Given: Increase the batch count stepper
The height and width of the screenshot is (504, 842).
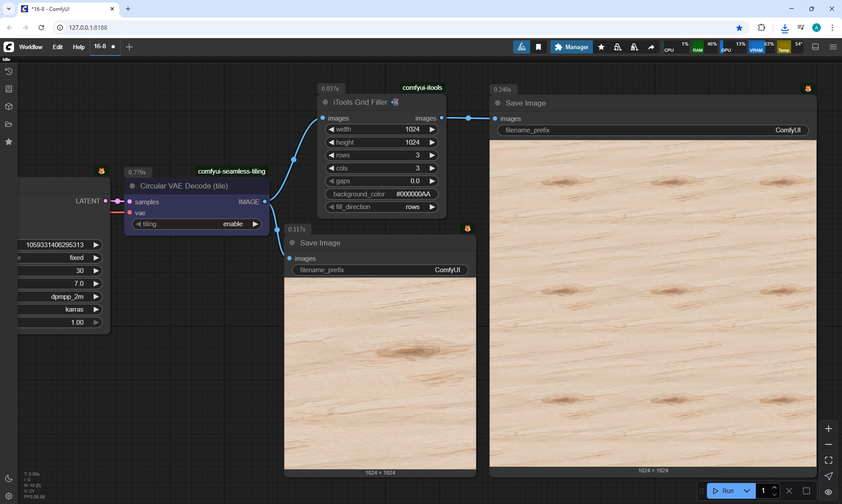Looking at the screenshot, I should point(774,487).
